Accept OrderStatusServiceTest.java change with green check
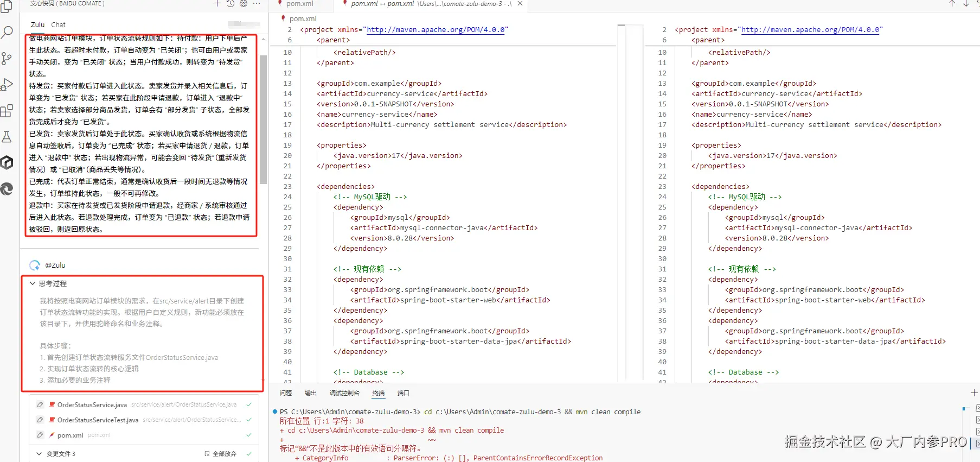This screenshot has height=462, width=980. (249, 420)
